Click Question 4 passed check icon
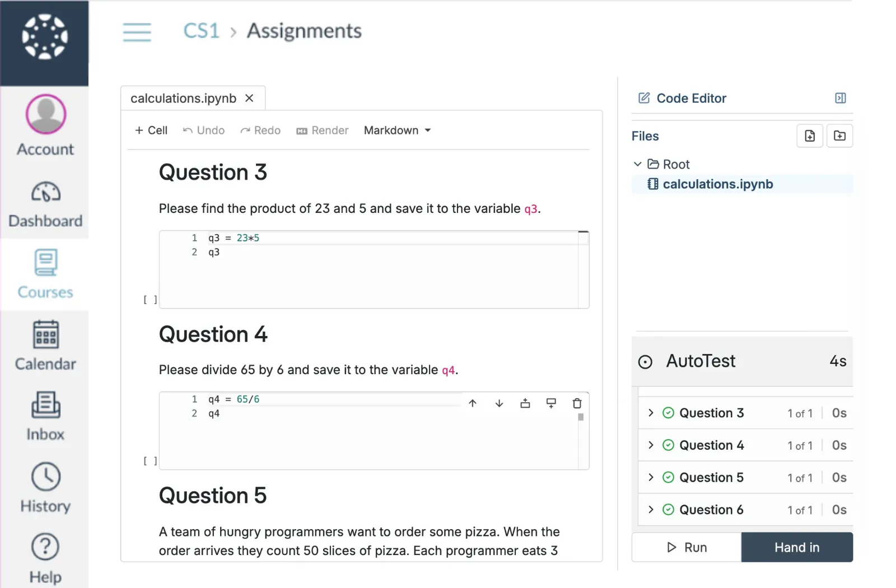The image size is (896, 588). (x=668, y=445)
